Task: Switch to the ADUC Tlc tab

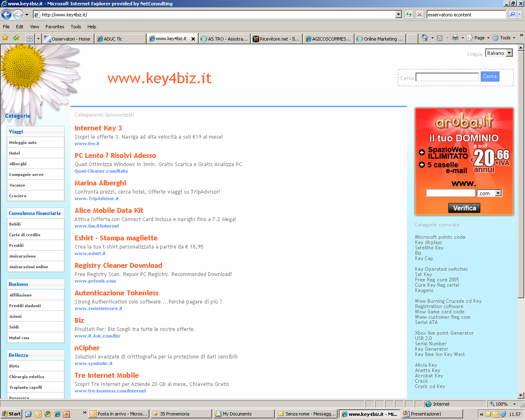Action: [120, 39]
